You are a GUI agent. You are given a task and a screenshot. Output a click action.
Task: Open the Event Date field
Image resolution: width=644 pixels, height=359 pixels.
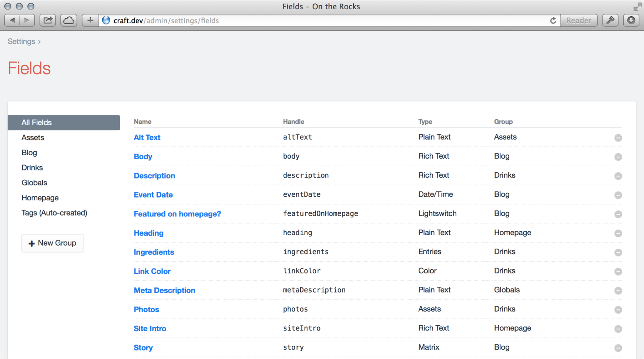click(153, 195)
